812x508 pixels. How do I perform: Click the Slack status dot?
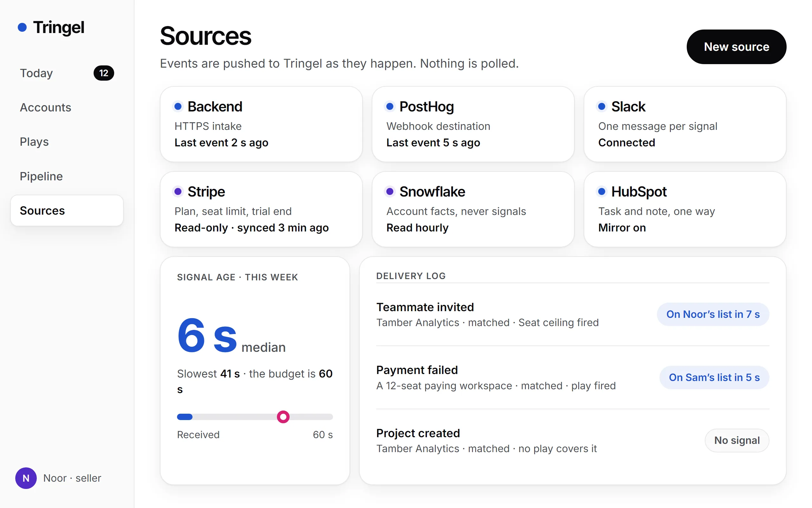point(602,106)
